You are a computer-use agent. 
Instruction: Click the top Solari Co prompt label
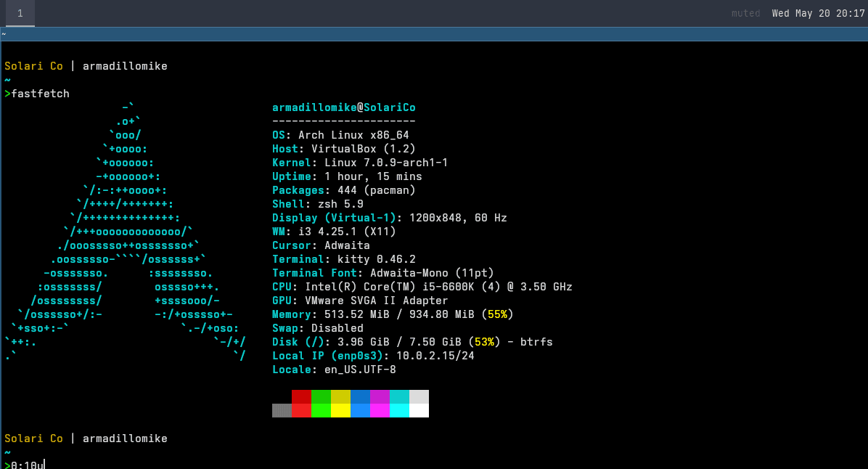[34, 66]
